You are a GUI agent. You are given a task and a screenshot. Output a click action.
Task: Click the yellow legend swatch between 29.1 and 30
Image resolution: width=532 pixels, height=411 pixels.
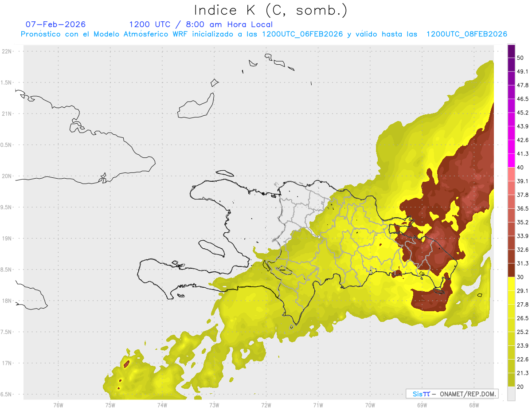(x=511, y=284)
